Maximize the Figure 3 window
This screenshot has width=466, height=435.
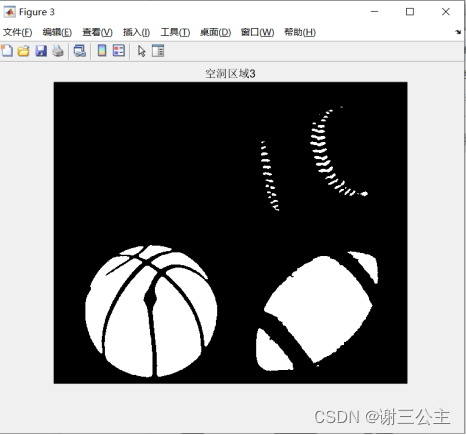click(x=410, y=12)
